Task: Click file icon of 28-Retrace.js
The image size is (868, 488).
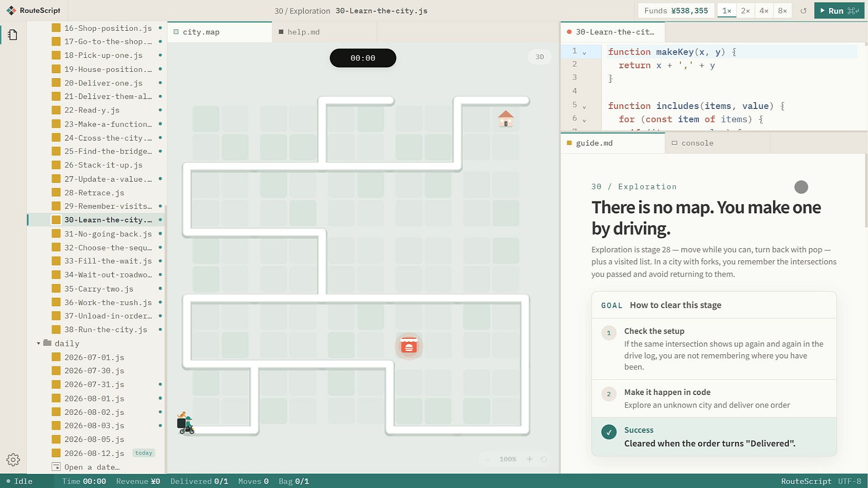Action: coord(56,192)
